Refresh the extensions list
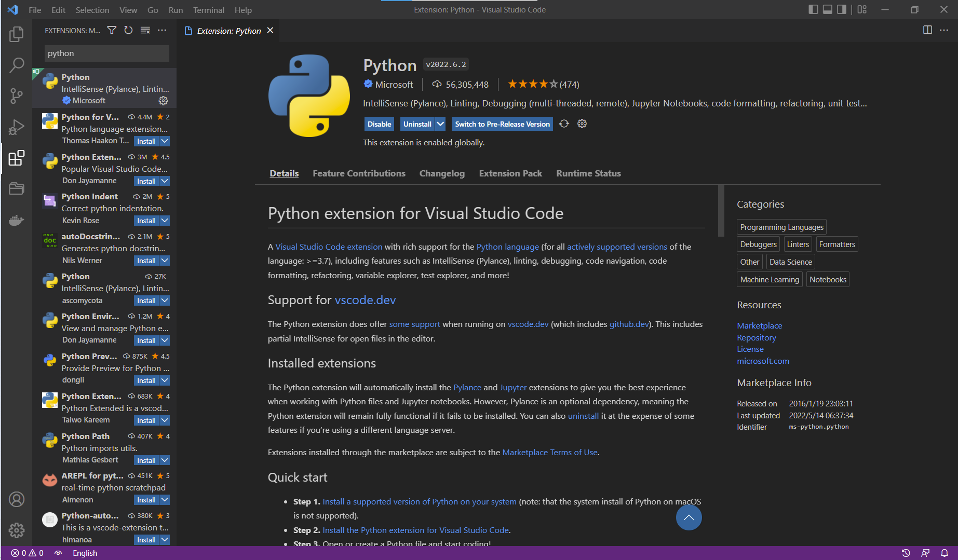Viewport: 958px width, 560px height. tap(128, 30)
